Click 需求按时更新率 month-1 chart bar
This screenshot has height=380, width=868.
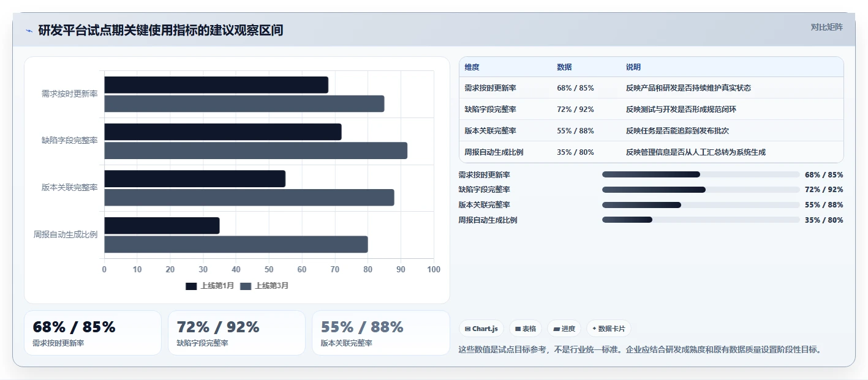(216, 85)
